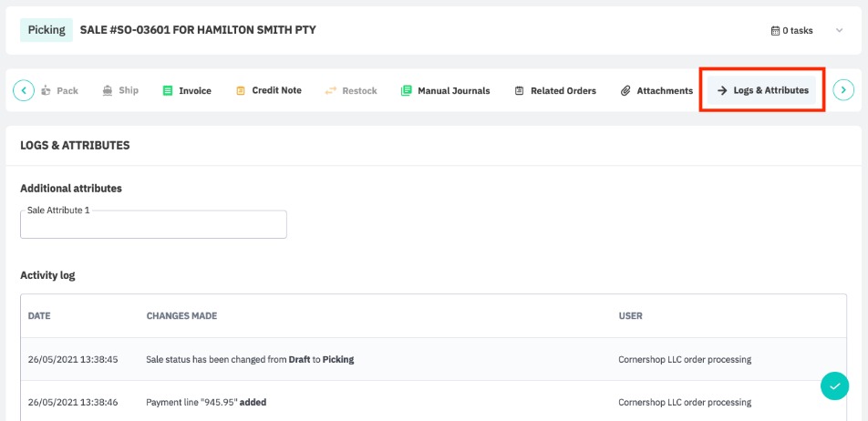Image resolution: width=868 pixels, height=421 pixels.
Task: Click the Manual Journals icon
Action: (x=407, y=91)
